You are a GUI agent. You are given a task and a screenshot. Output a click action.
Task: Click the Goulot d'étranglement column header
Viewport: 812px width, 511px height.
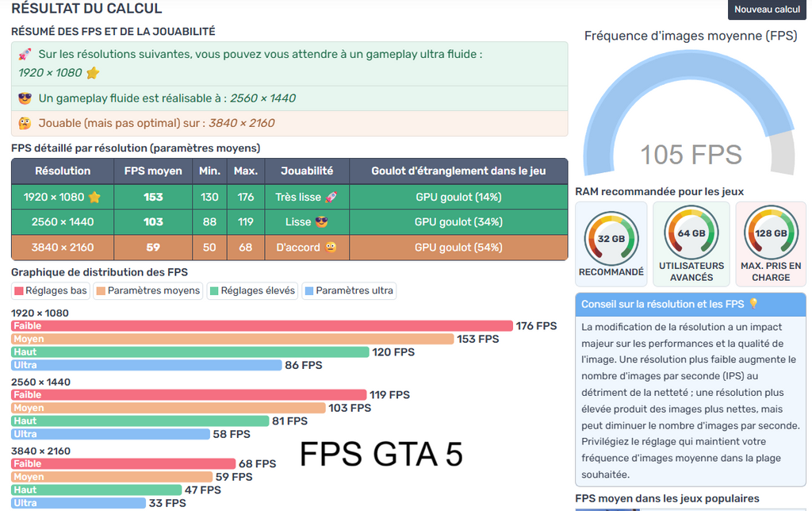point(458,171)
